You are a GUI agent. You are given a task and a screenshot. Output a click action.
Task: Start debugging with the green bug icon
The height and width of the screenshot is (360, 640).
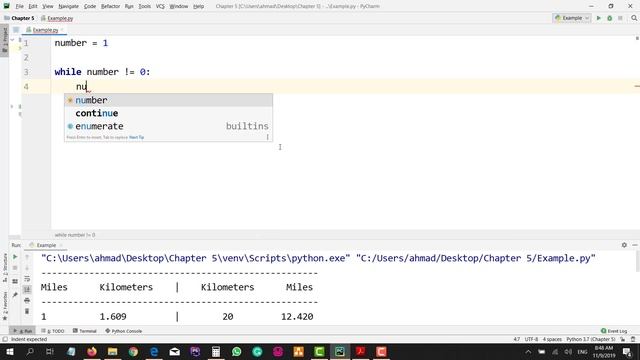(609, 18)
